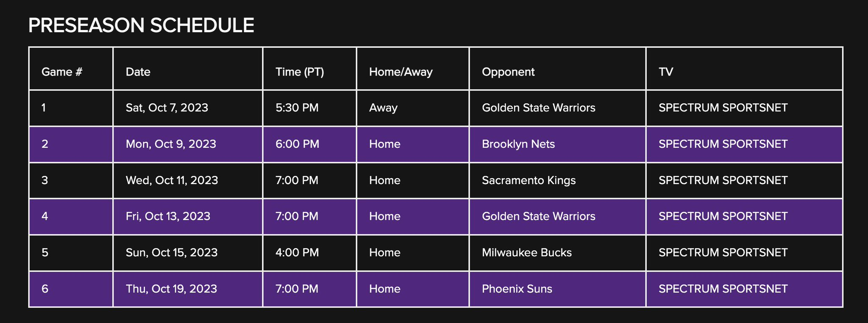Click the Thu, Oct 19, 2023 date cell

tap(188, 289)
